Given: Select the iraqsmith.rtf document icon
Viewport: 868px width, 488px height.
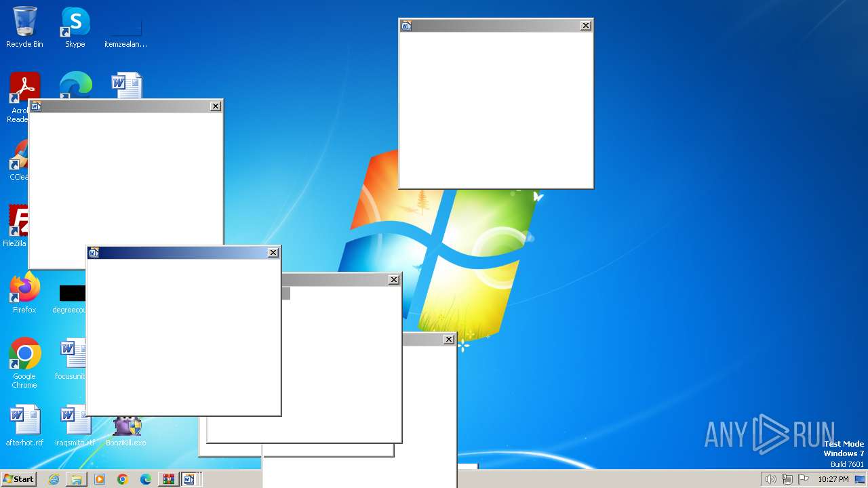Looking at the screenshot, I should (x=75, y=426).
